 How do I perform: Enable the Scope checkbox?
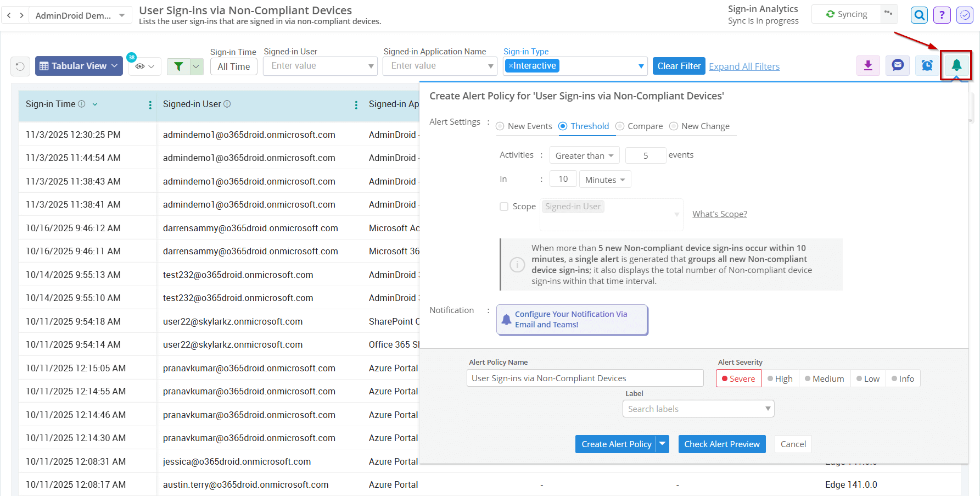pyautogui.click(x=504, y=207)
